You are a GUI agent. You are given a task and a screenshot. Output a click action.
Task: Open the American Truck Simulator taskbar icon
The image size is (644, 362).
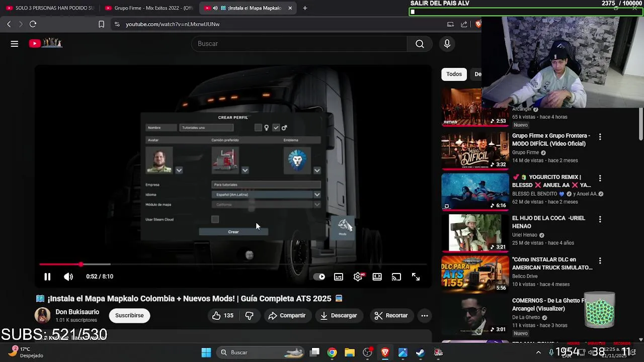coord(438,352)
